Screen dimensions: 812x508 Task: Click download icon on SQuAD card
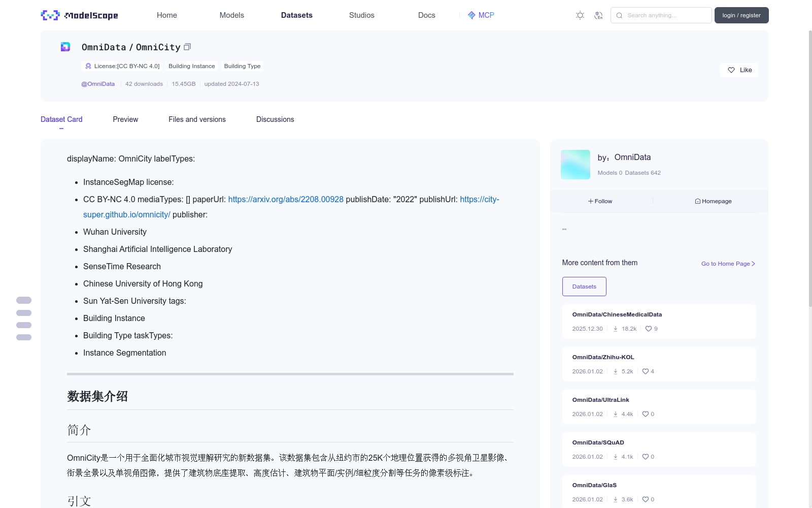click(616, 457)
